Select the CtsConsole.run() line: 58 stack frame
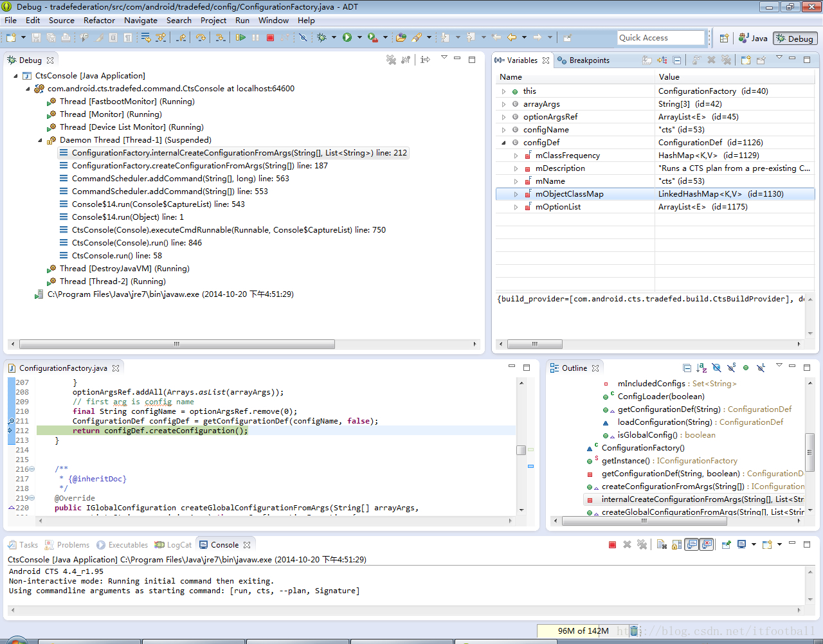Screen dimensions: 823x644 [116, 256]
